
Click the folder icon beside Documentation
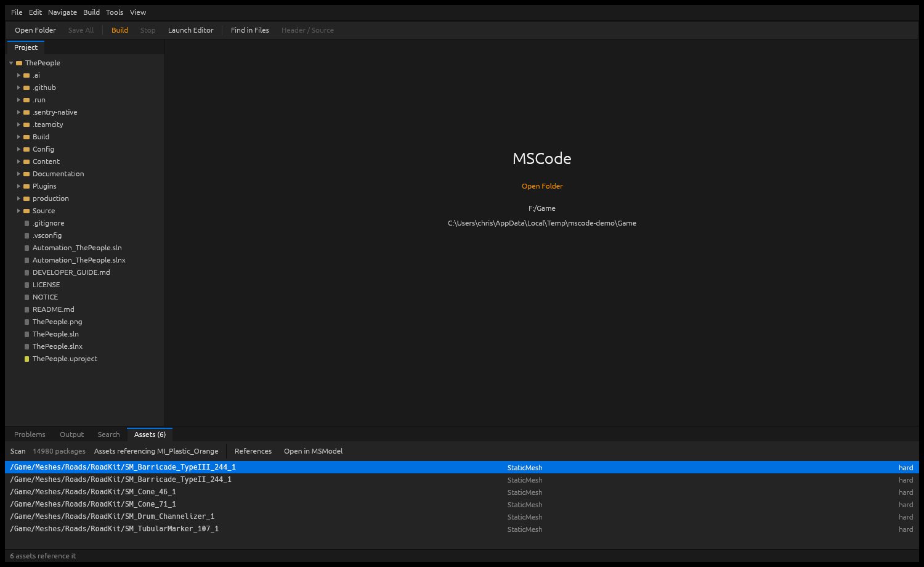(x=26, y=174)
